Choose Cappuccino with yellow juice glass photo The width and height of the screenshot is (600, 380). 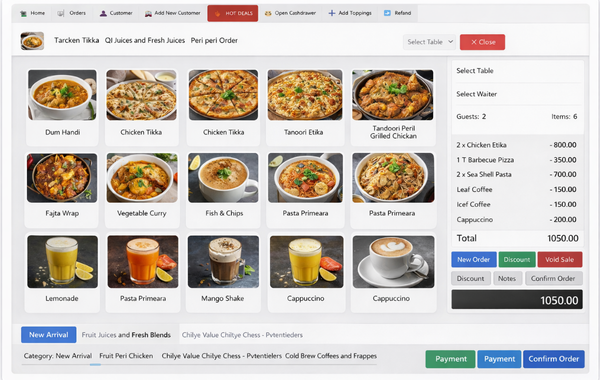tap(306, 273)
